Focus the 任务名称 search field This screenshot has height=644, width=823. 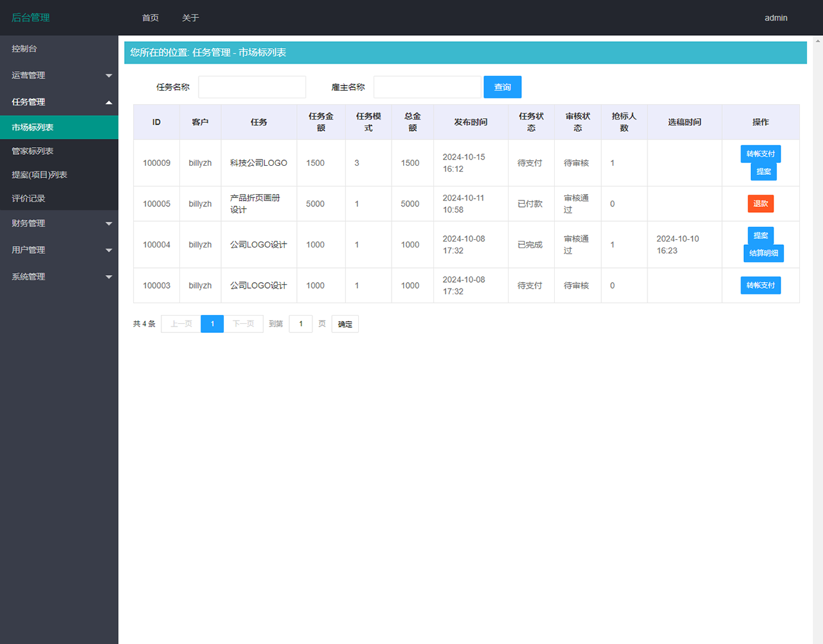pos(252,87)
